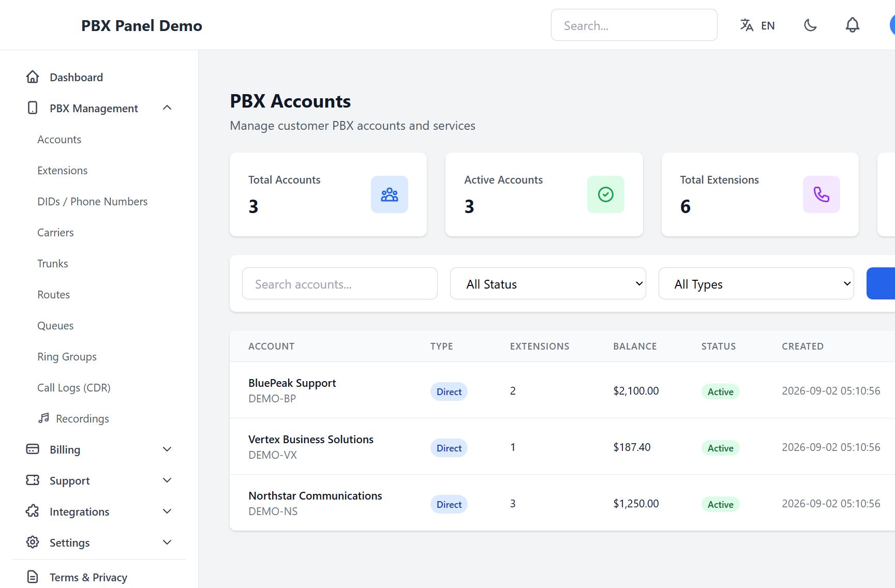
Task: Click the DEMO-VX account code
Action: [273, 455]
